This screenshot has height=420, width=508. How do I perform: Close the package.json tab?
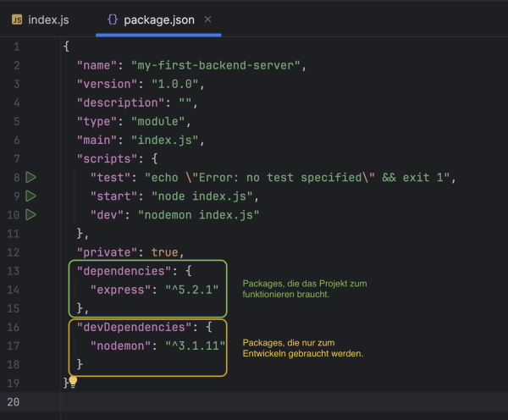click(x=208, y=19)
